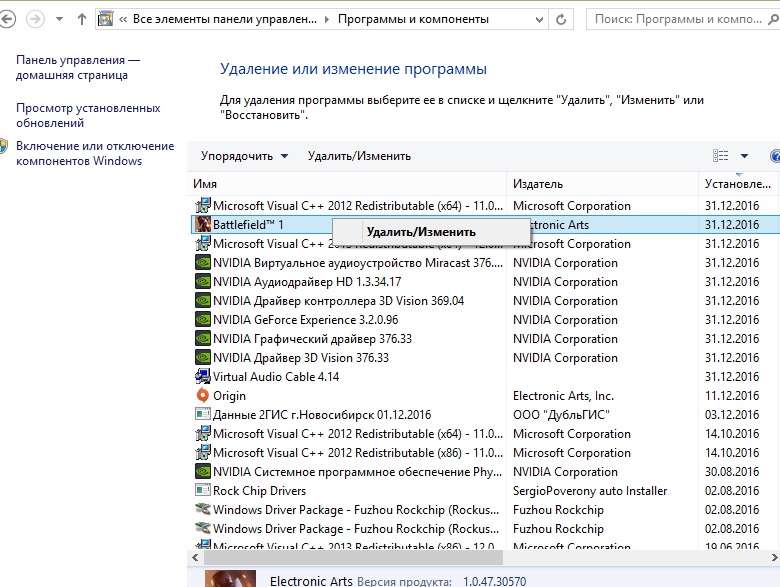Expand the breadcrumb overflow chevrons
Screen dimensions: 780x587
coord(123,19)
